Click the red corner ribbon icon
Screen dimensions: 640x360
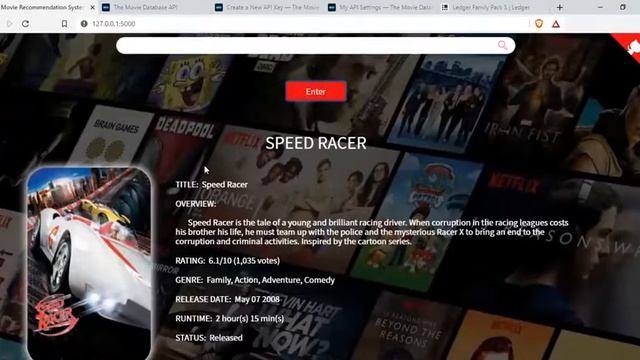click(x=630, y=46)
